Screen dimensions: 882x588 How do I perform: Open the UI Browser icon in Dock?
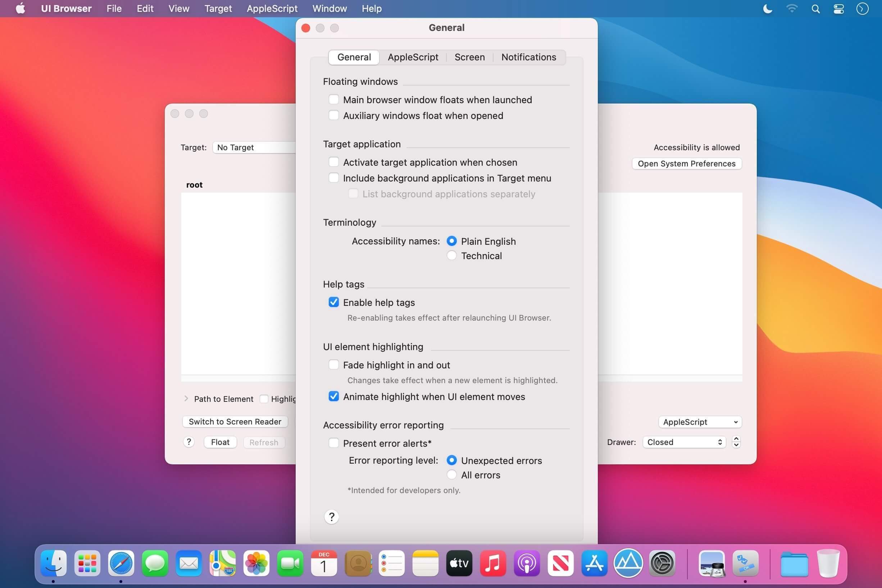[746, 563]
